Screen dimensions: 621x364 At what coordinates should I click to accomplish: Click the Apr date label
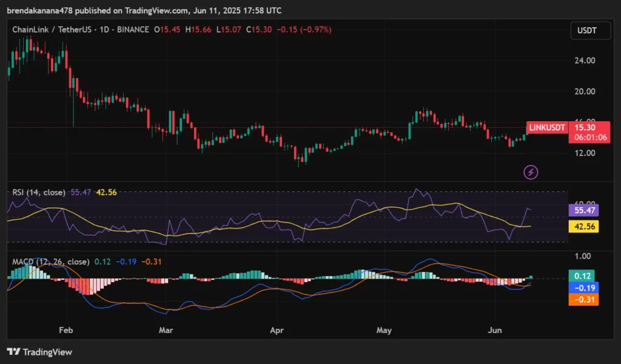277,330
